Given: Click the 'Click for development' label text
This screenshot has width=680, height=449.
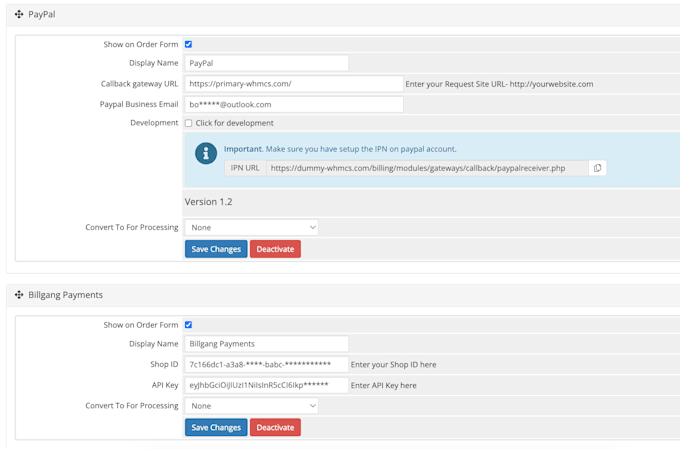Looking at the screenshot, I should coord(235,123).
